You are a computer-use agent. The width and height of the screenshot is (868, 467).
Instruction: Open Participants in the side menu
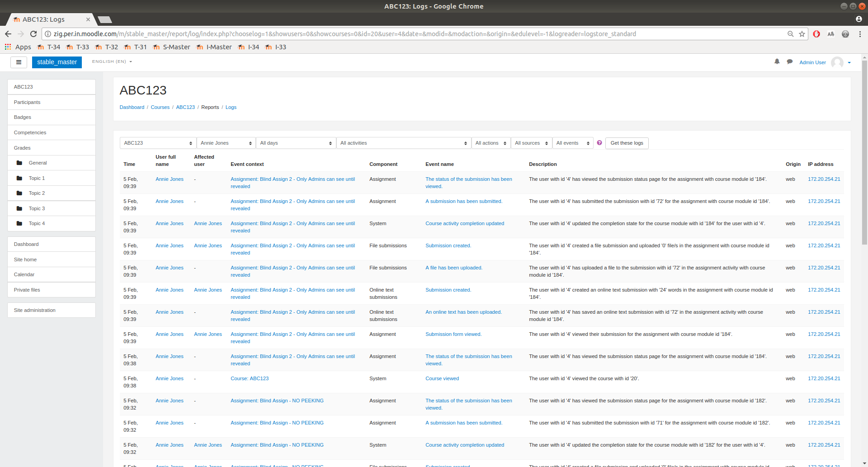[52, 102]
